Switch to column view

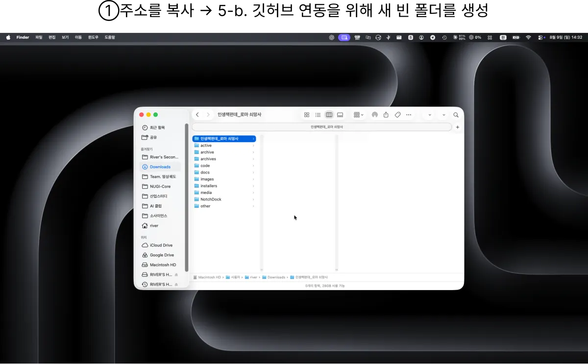tap(329, 115)
